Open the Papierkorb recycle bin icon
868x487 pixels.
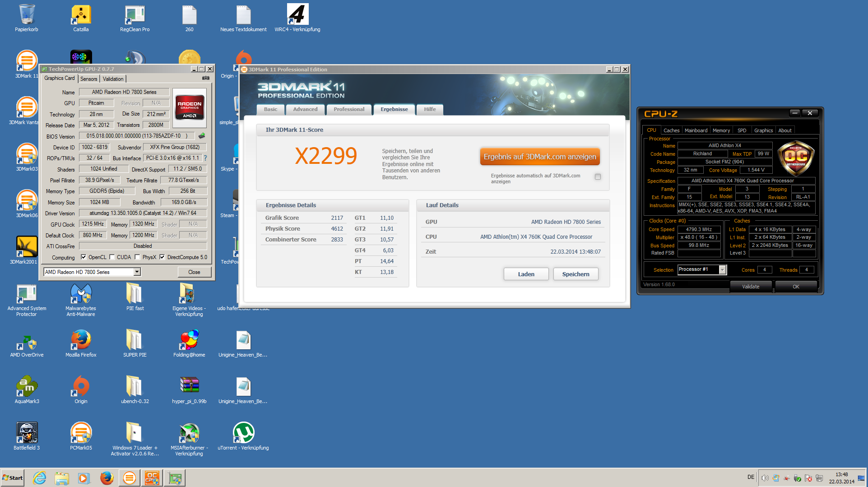click(x=27, y=18)
